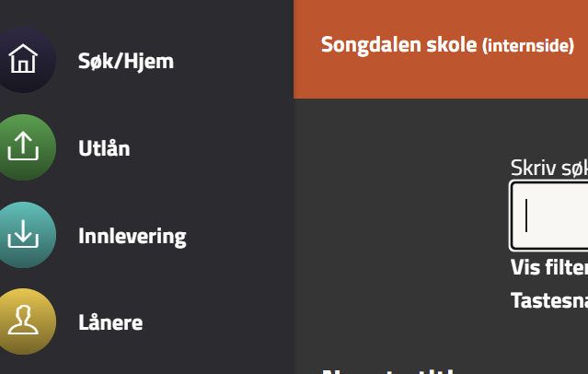Open the Lånere text label
The image size is (588, 374).
(110, 322)
